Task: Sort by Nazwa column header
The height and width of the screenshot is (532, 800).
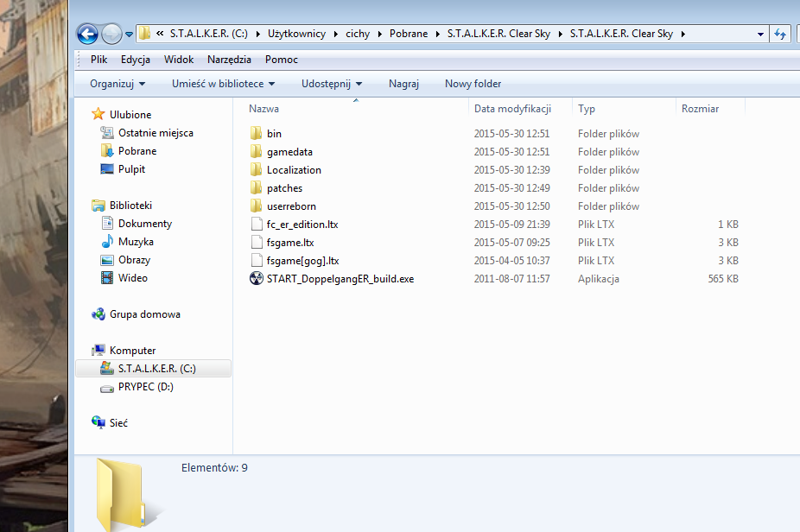Action: (263, 109)
